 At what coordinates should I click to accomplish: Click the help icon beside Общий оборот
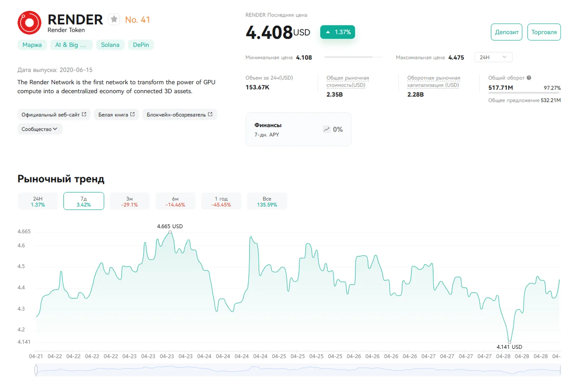[529, 78]
